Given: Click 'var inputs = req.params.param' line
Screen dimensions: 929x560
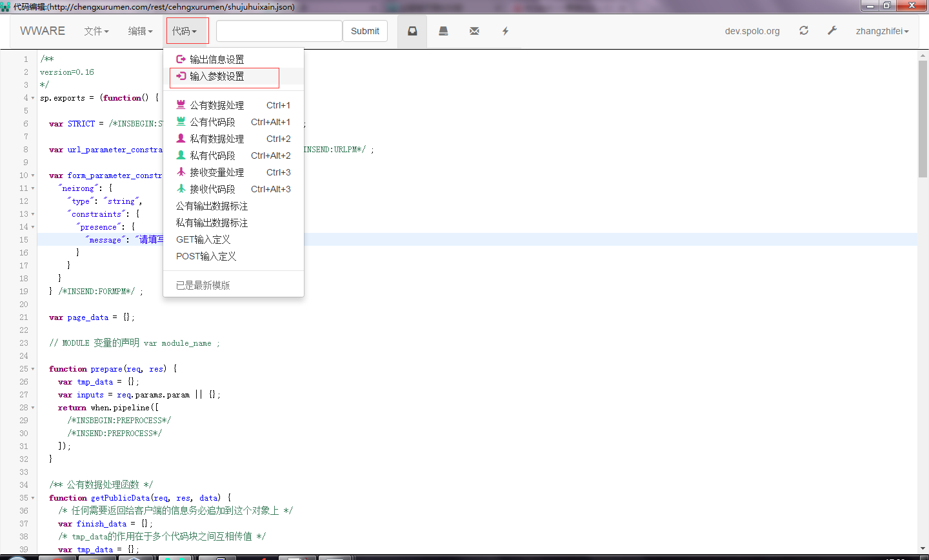Looking at the screenshot, I should click(139, 395).
